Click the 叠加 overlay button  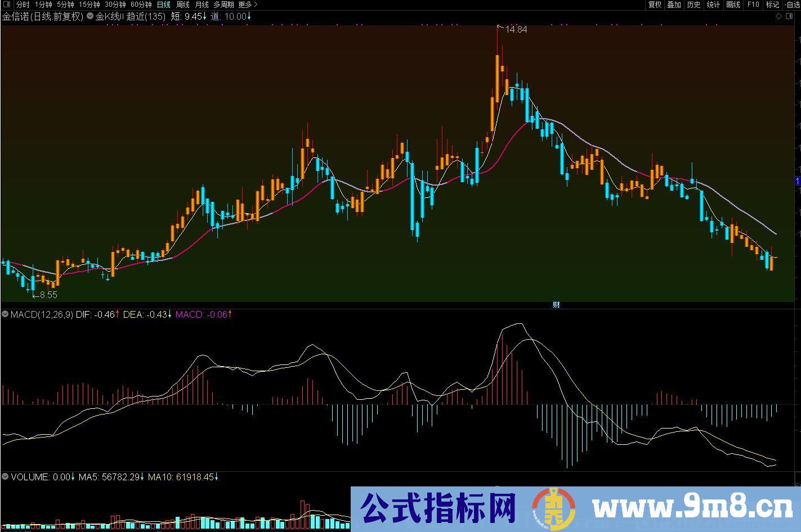point(674,4)
